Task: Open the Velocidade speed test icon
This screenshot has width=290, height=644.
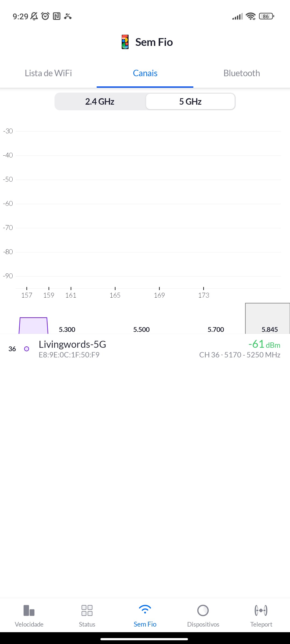Action: pyautogui.click(x=29, y=610)
